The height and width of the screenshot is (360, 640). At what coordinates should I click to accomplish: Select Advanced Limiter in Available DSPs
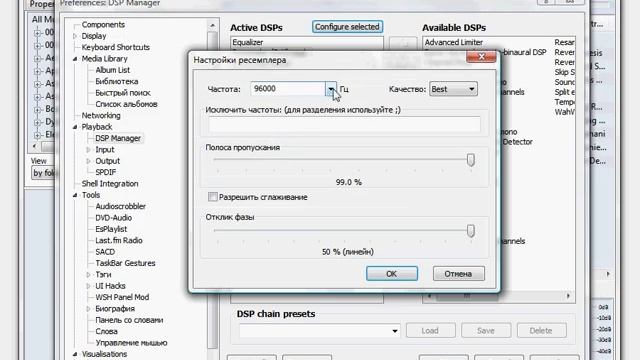(454, 42)
